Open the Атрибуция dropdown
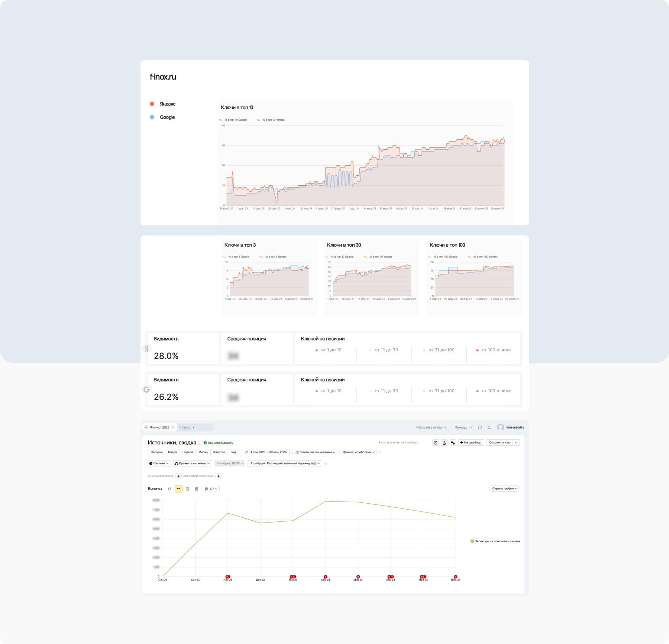The height and width of the screenshot is (644, 669). coord(285,464)
